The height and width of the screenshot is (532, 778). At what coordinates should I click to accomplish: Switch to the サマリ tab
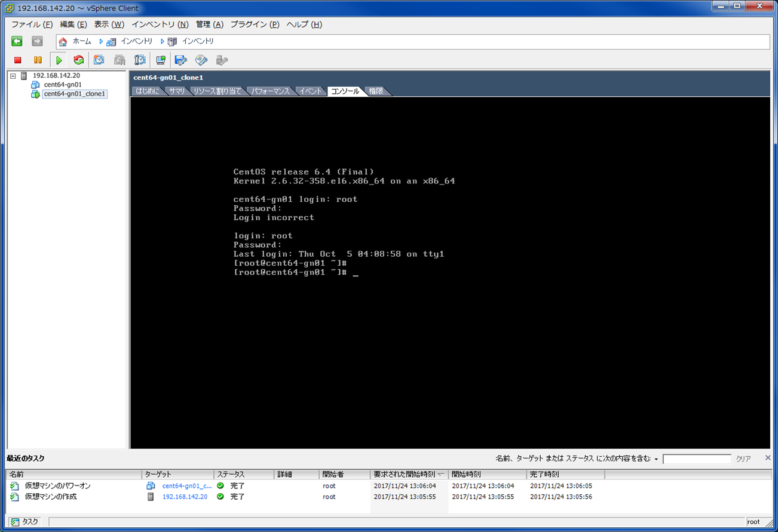coord(176,91)
